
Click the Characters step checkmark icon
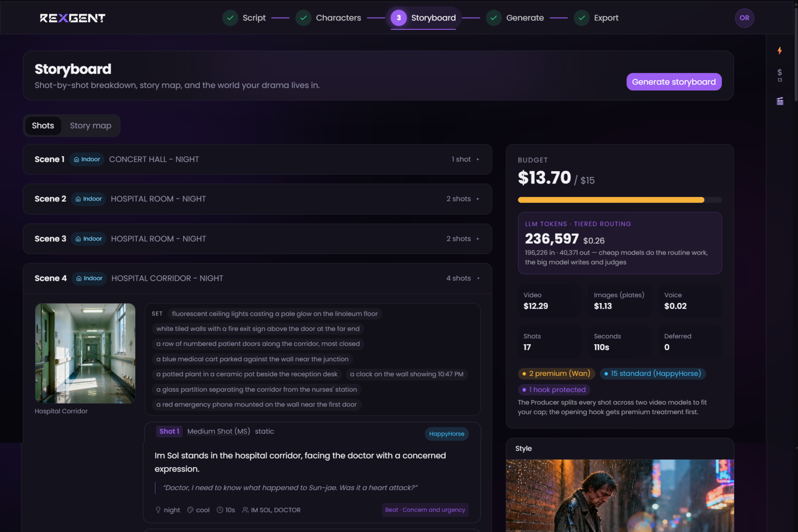pyautogui.click(x=303, y=18)
